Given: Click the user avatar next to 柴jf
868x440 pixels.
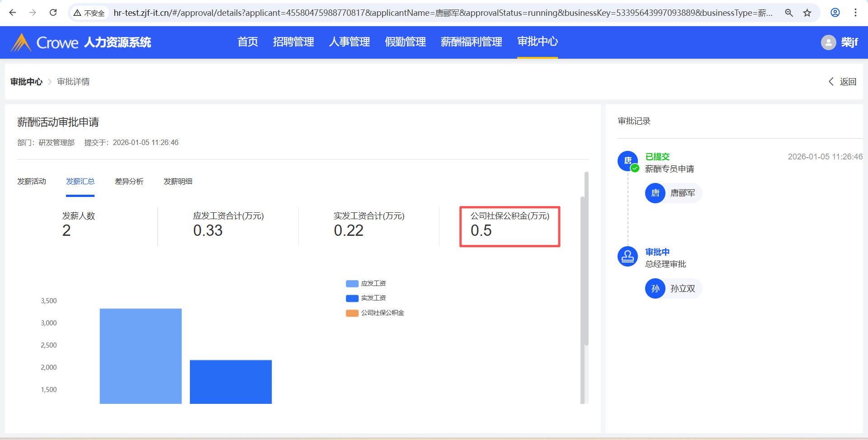Looking at the screenshot, I should [x=828, y=42].
